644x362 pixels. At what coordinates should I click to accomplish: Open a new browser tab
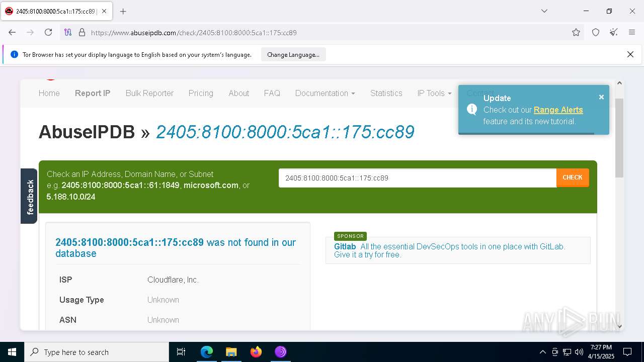click(123, 11)
